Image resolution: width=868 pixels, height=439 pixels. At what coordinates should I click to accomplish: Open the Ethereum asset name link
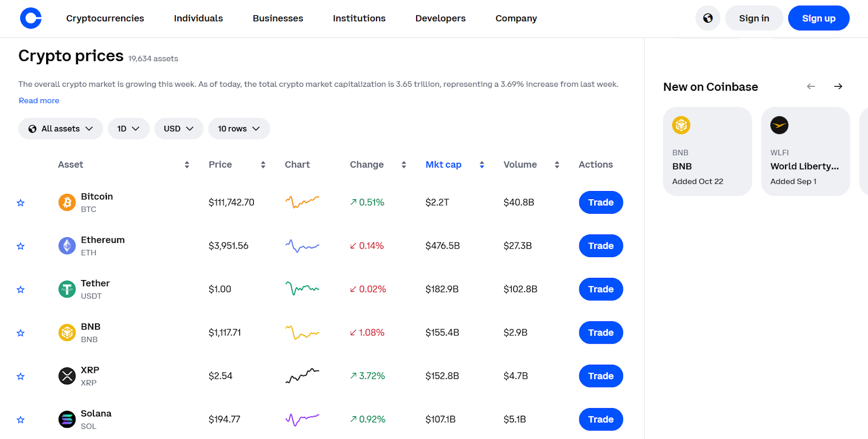[x=103, y=240]
